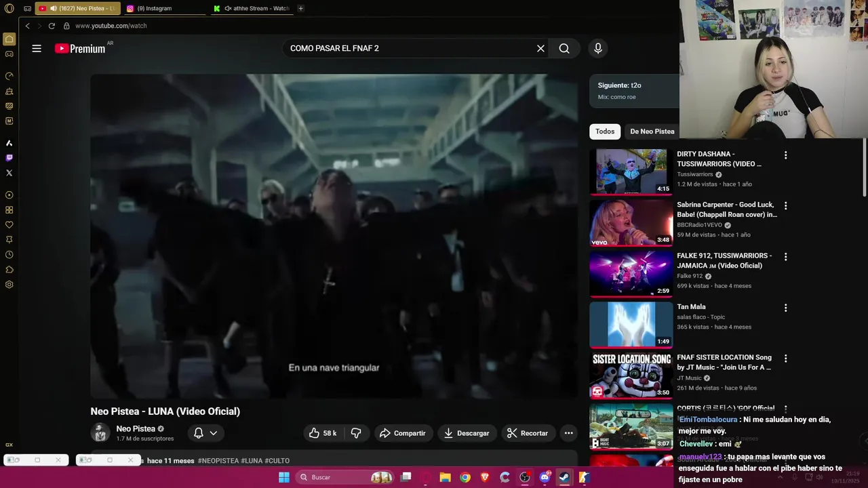
Task: Unmute the athhe Stream tab audio icon
Action: [x=227, y=9]
